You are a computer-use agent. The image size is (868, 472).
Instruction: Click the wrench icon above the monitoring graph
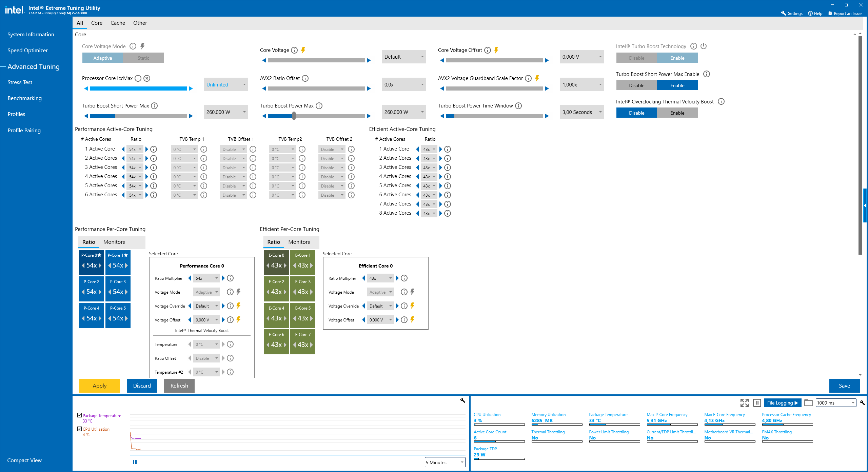[462, 400]
